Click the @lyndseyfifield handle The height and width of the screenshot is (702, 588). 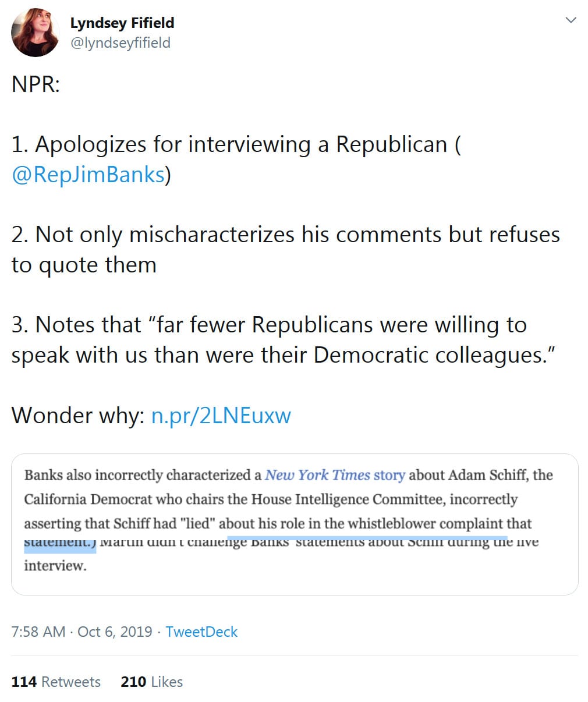(x=120, y=43)
